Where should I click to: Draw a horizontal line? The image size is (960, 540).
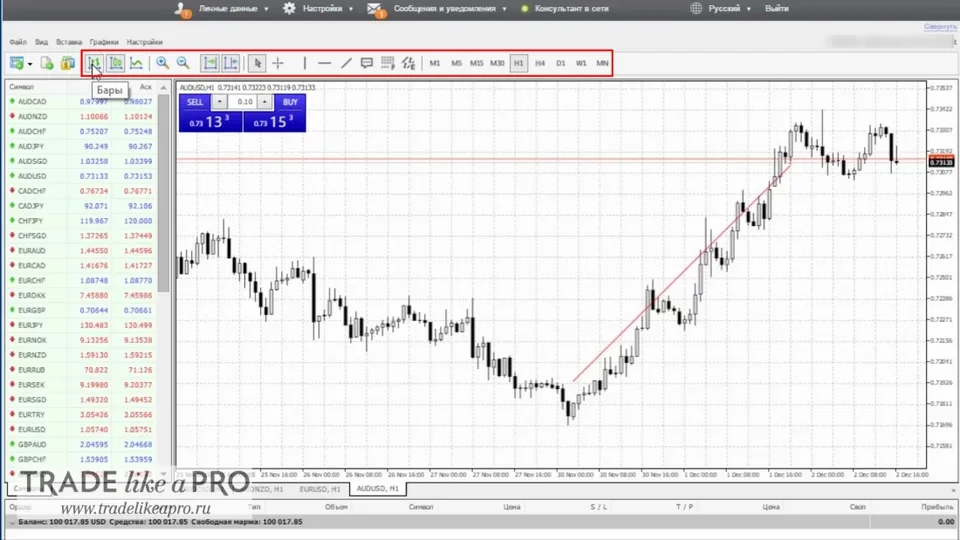[324, 63]
